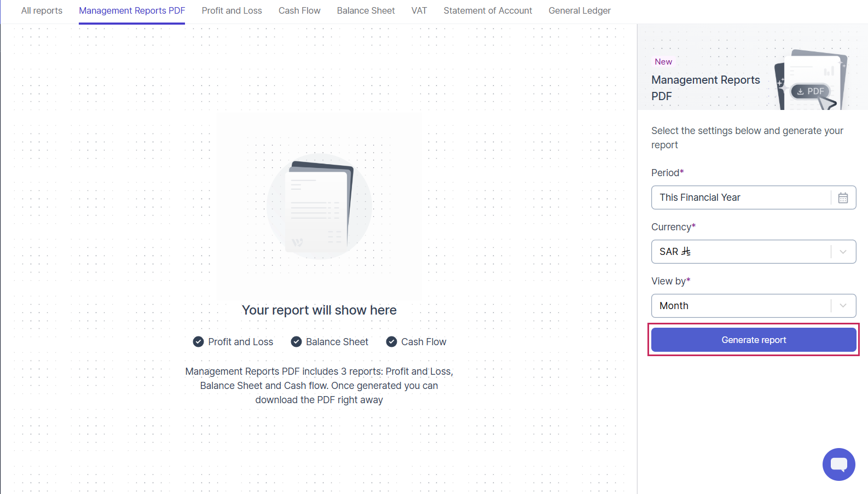Click the Balance Sheet checkmark icon
This screenshot has height=494, width=868.
pos(296,342)
